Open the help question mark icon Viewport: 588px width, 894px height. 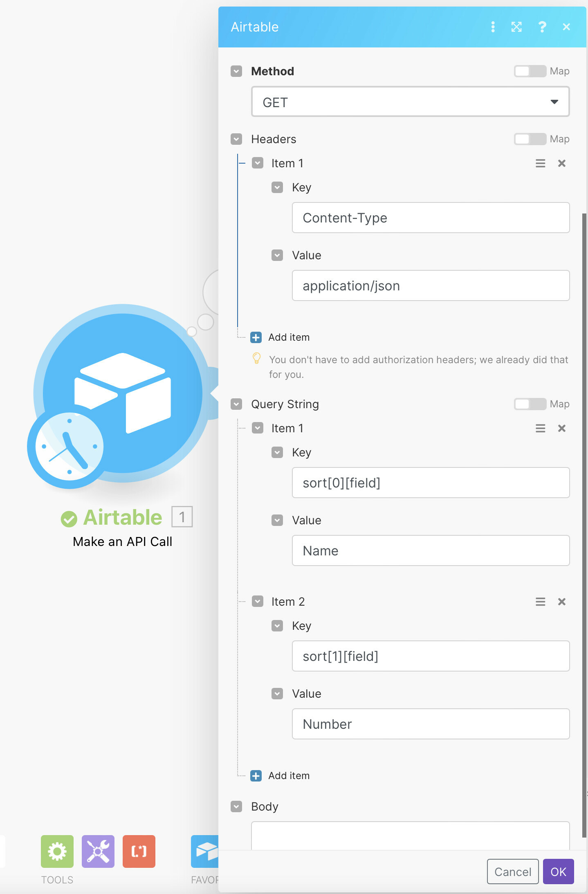542,27
